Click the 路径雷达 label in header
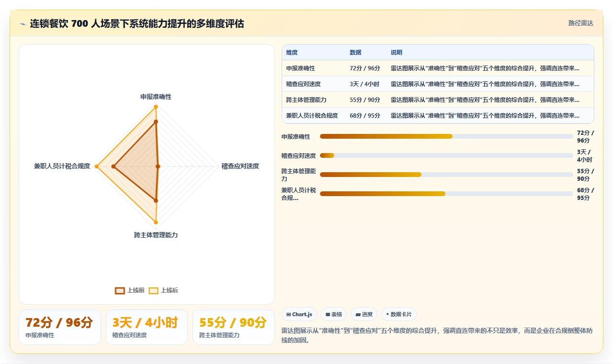Screen dimensions: 613x364 (580, 23)
